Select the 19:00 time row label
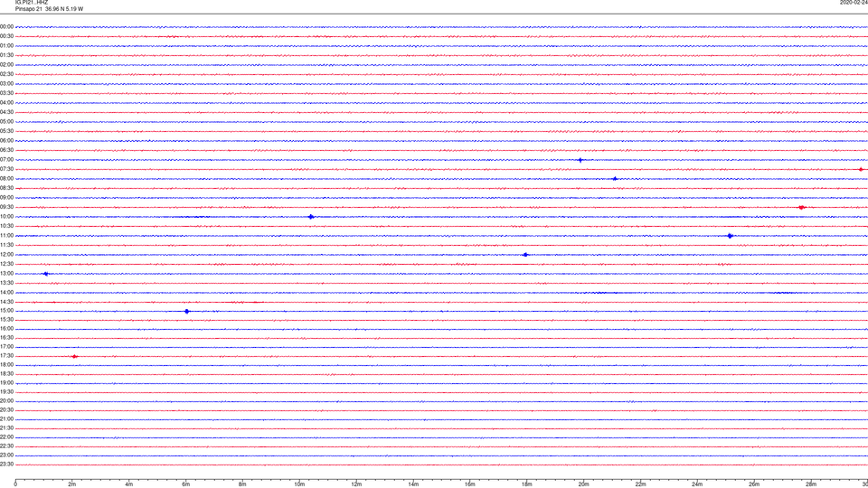 click(6, 383)
